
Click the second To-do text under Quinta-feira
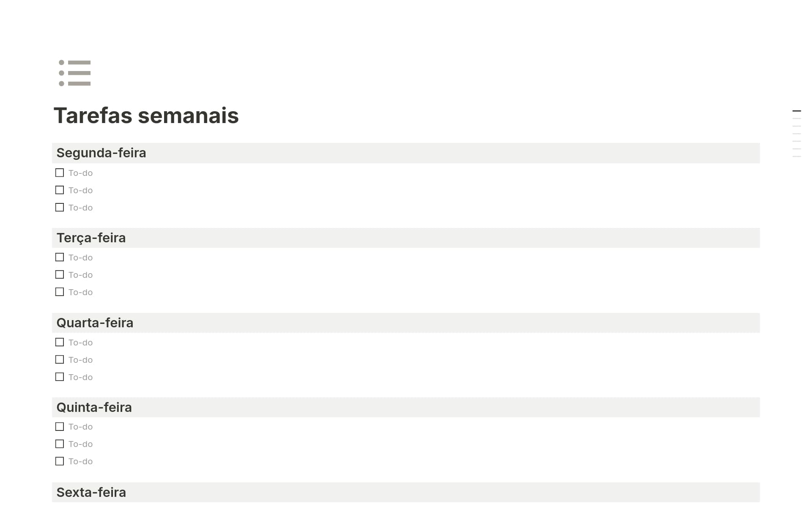point(80,444)
